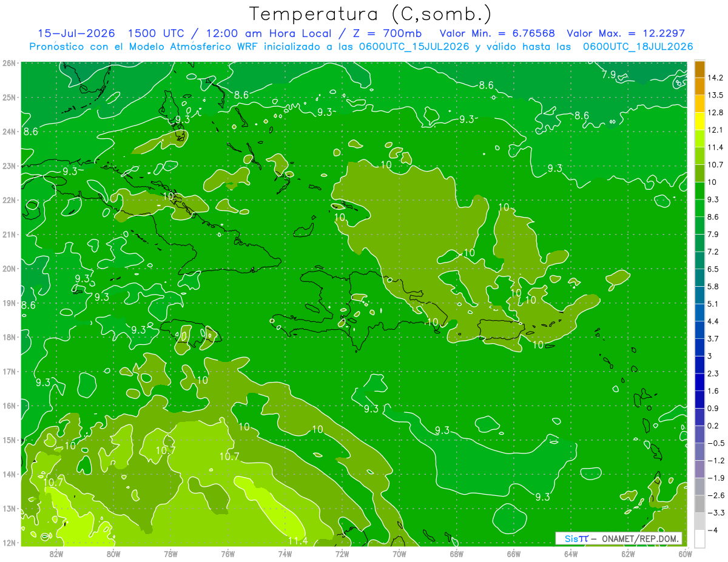This screenshot has height=562, width=728.
Task: Click the '74W' longitude axis label
Action: pyautogui.click(x=285, y=553)
